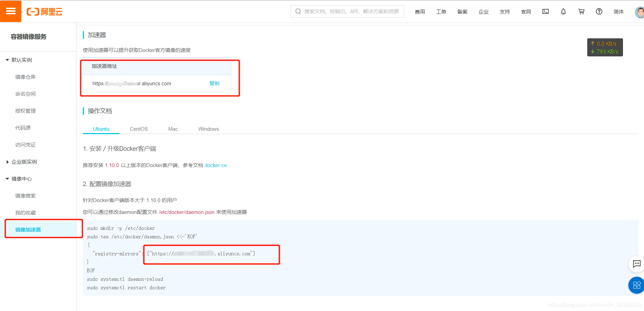
Task: Open the docker-ce documentation link
Action: coord(216,165)
